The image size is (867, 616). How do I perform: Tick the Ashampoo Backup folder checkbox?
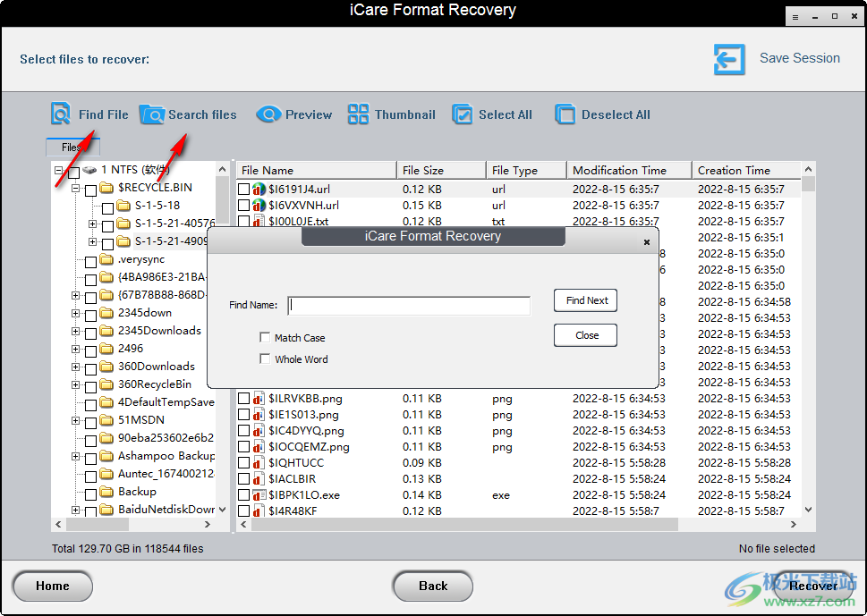point(91,459)
